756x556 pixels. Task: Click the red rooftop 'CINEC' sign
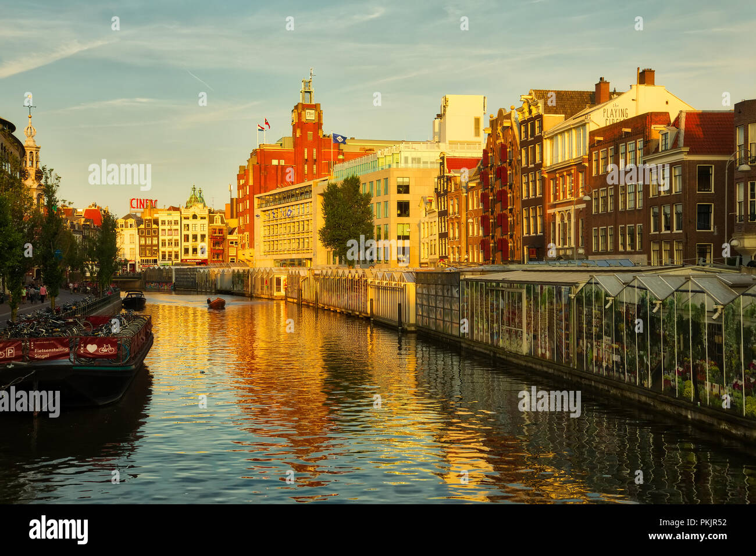pos(143,204)
